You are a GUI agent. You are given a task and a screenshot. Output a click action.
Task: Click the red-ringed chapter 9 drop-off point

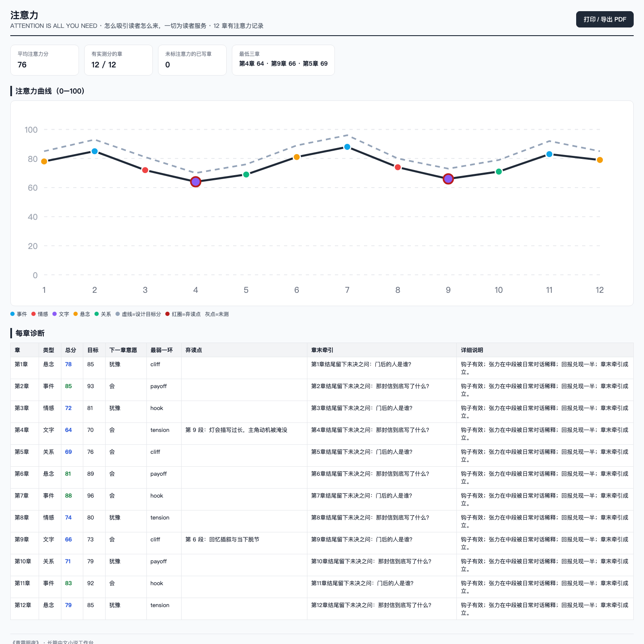pos(448,179)
